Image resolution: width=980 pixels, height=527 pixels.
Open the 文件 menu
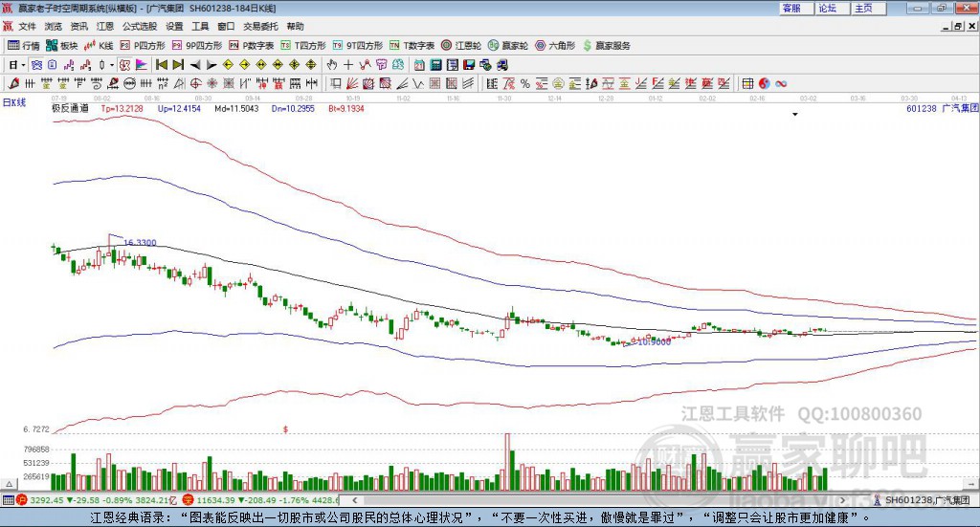(27, 26)
